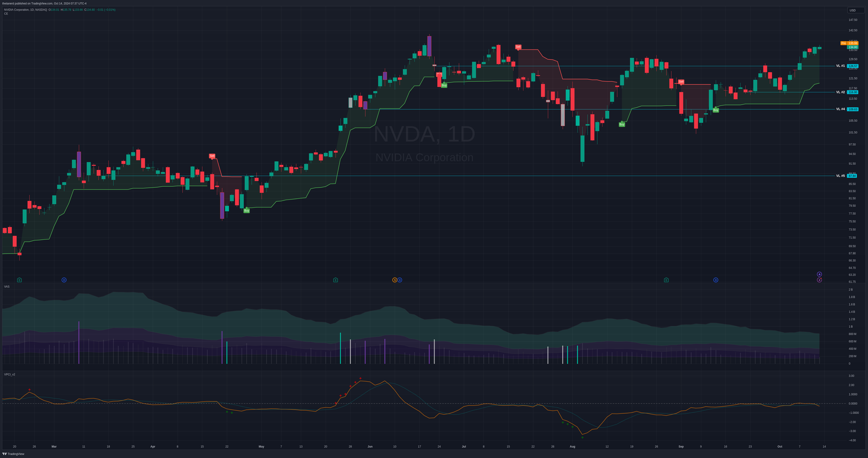Click the late-August earnings E marker

coord(666,280)
